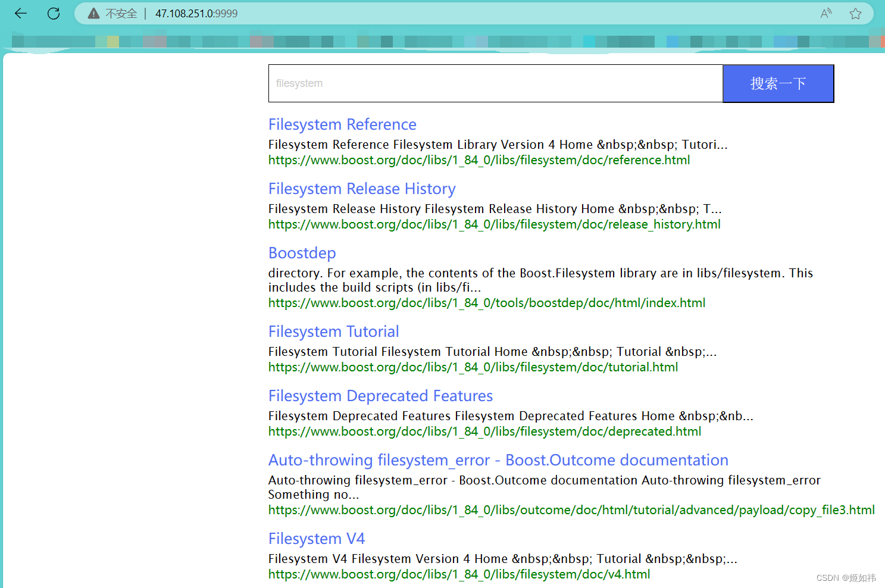Click the snippet starting 'Filesystem Reference Filesystem Library Version 4'
The image size is (885, 588).
[498, 145]
